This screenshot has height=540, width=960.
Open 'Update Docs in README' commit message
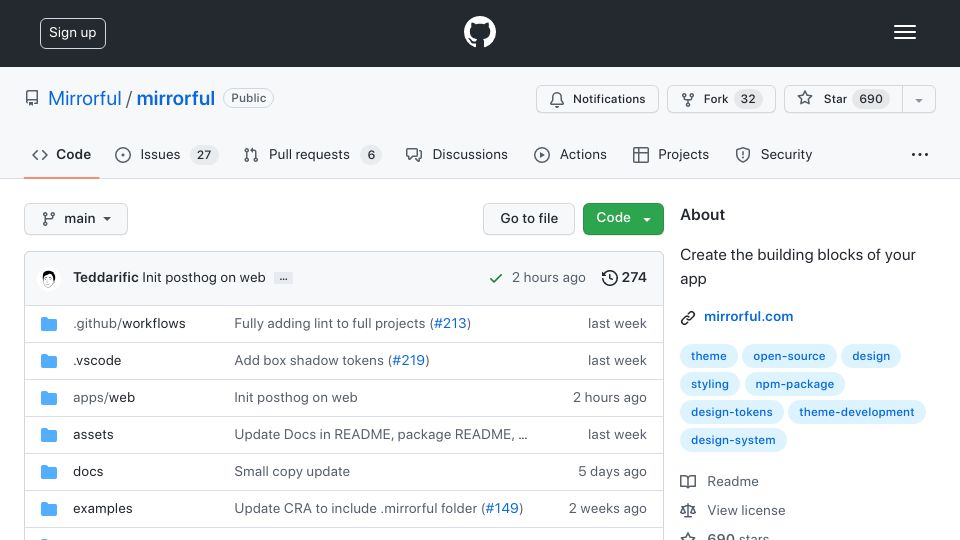point(380,435)
